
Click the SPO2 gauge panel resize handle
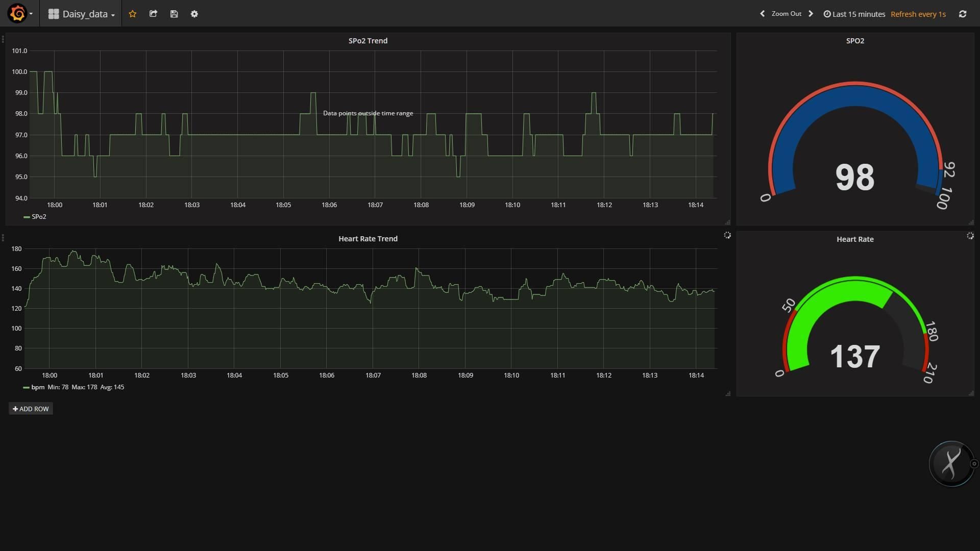[971, 222]
